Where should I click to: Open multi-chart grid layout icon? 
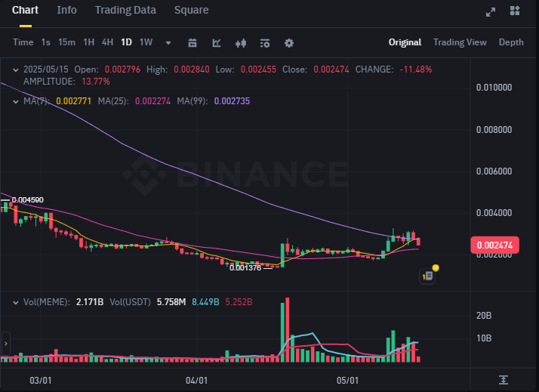tap(515, 11)
